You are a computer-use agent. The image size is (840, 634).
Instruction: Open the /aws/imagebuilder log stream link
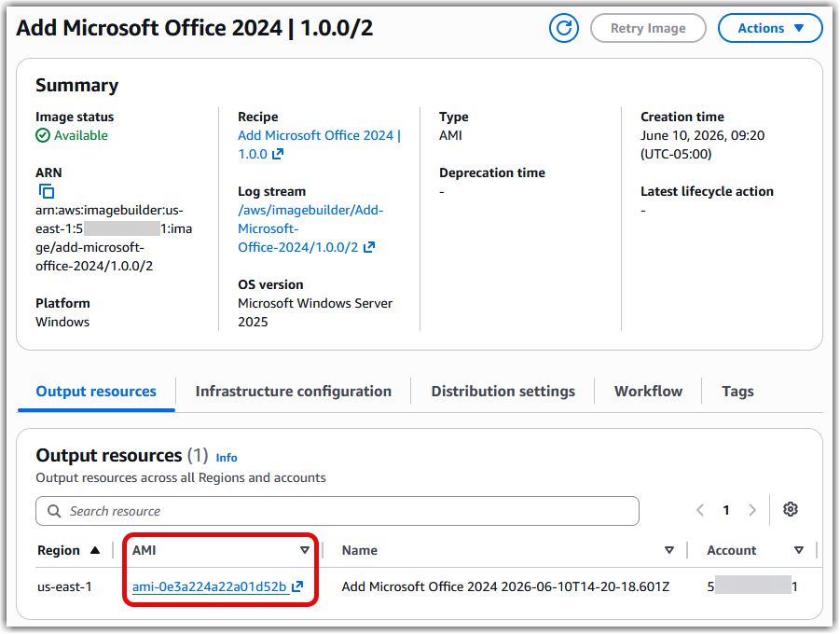coord(310,228)
